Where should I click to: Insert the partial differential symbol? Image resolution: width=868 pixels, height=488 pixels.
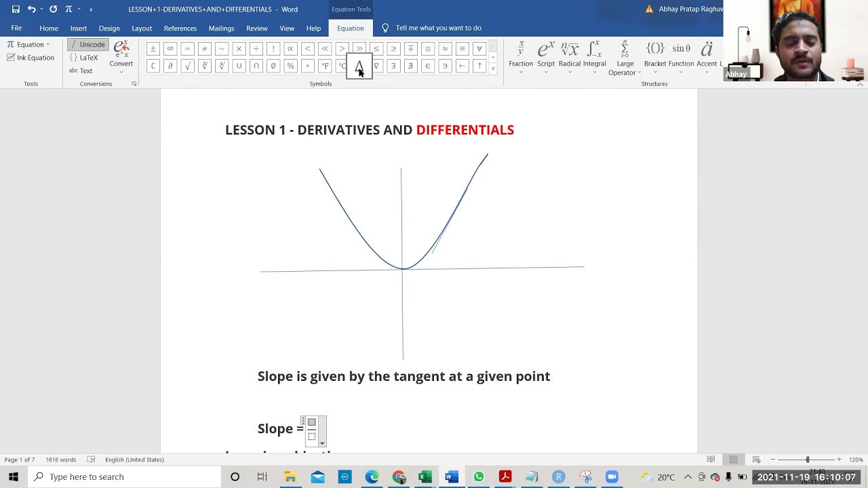[x=170, y=66]
